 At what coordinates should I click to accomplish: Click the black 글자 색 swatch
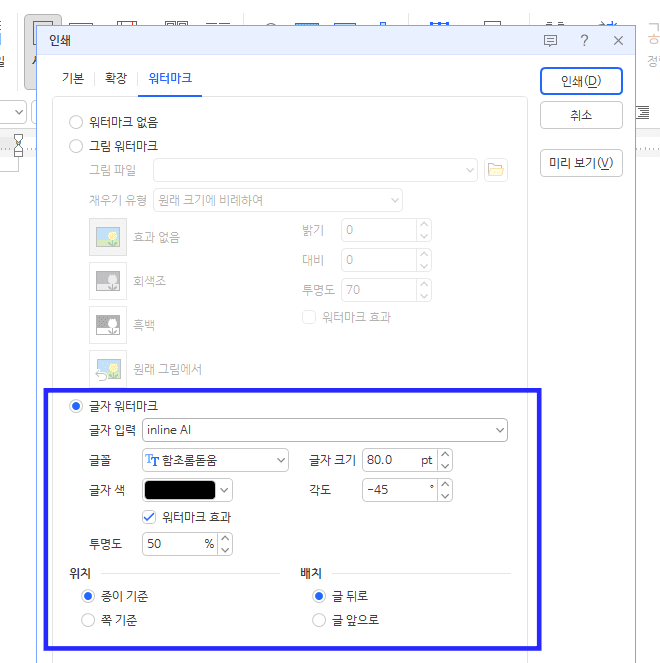[x=180, y=490]
